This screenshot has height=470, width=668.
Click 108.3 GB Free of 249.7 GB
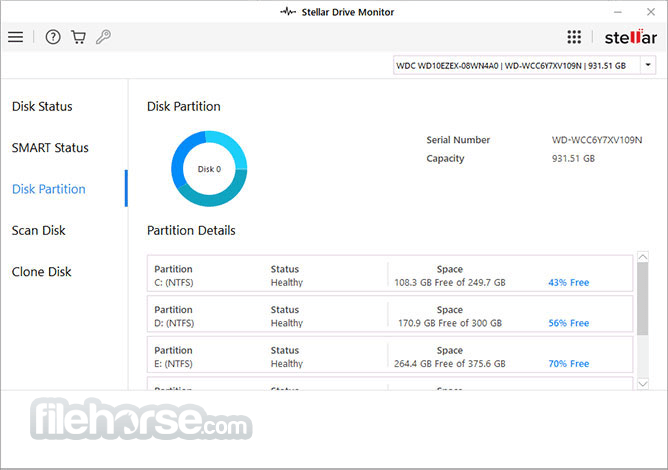pyautogui.click(x=450, y=283)
